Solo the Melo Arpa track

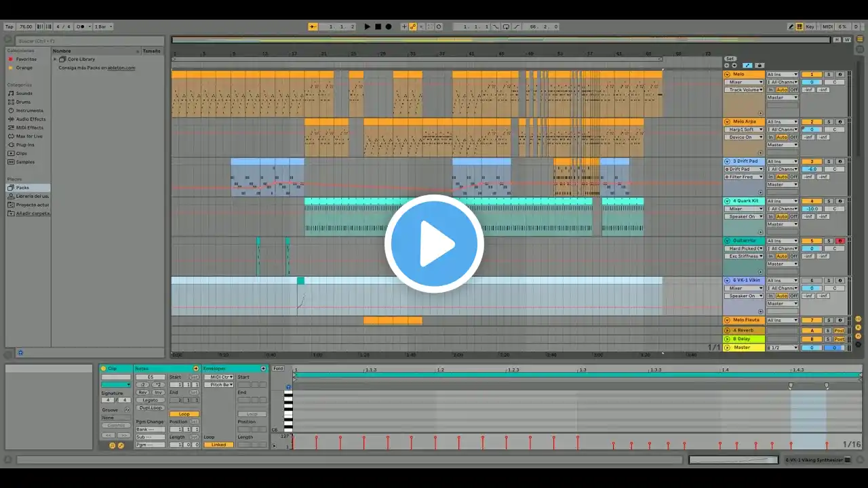coord(828,121)
